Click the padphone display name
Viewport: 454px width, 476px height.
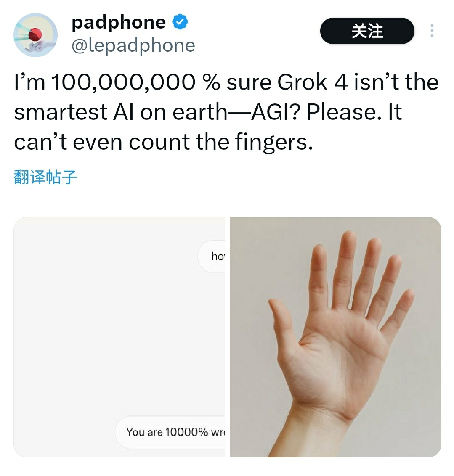click(x=119, y=22)
